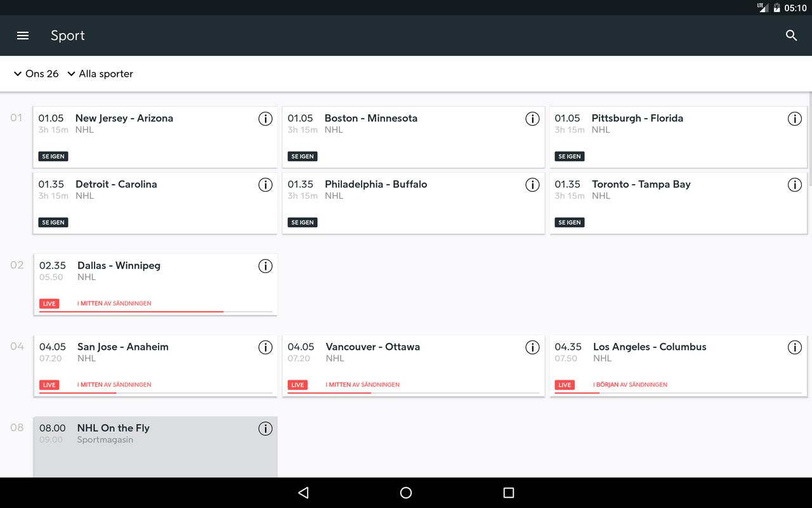
Task: Tap the Android recent apps square
Action: point(508,493)
